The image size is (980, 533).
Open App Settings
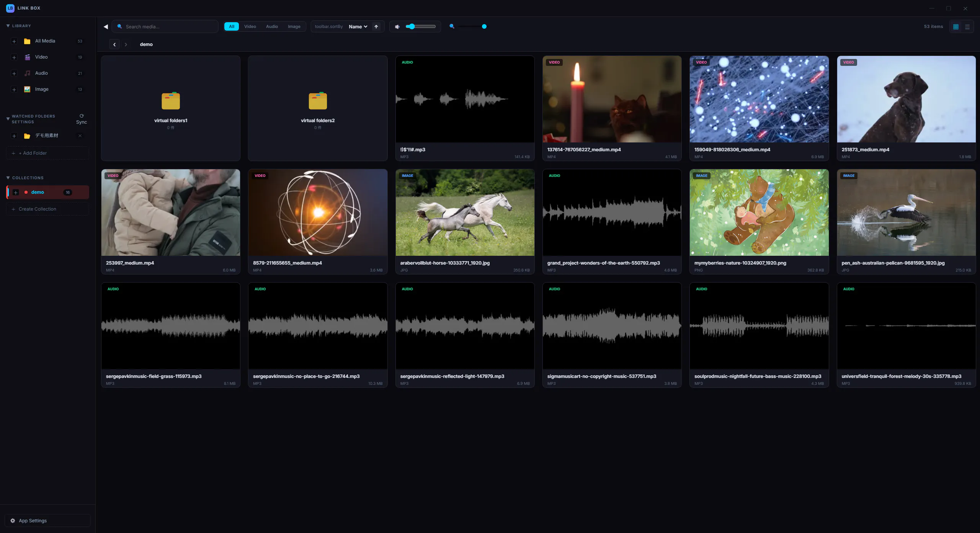(48, 521)
